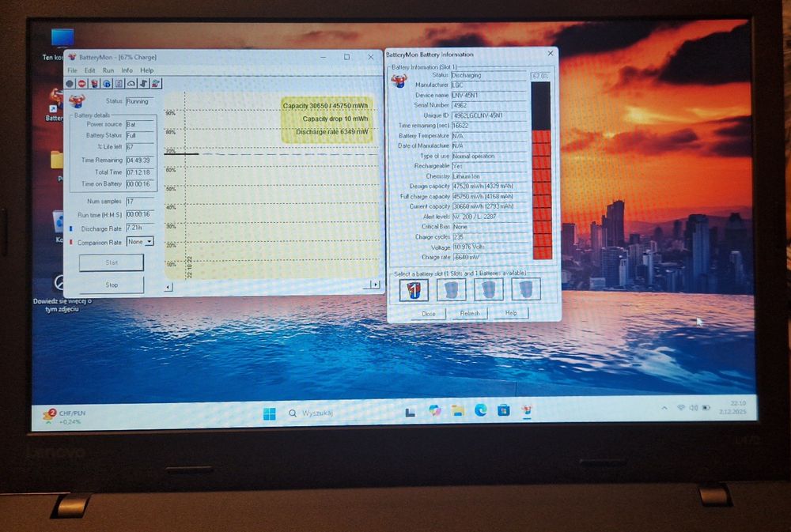Click the Full charge capacity value 45750 mWh
Image resolution: width=791 pixels, height=532 pixels.
point(490,196)
